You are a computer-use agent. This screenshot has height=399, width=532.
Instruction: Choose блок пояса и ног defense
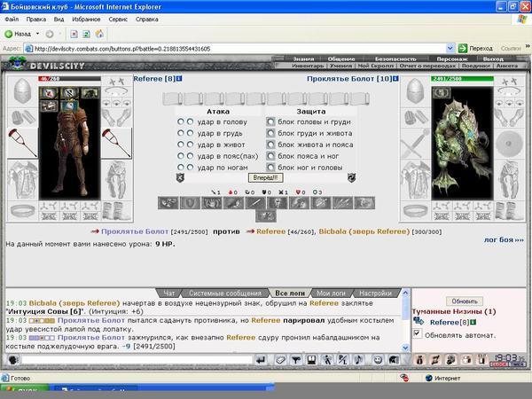coord(270,156)
